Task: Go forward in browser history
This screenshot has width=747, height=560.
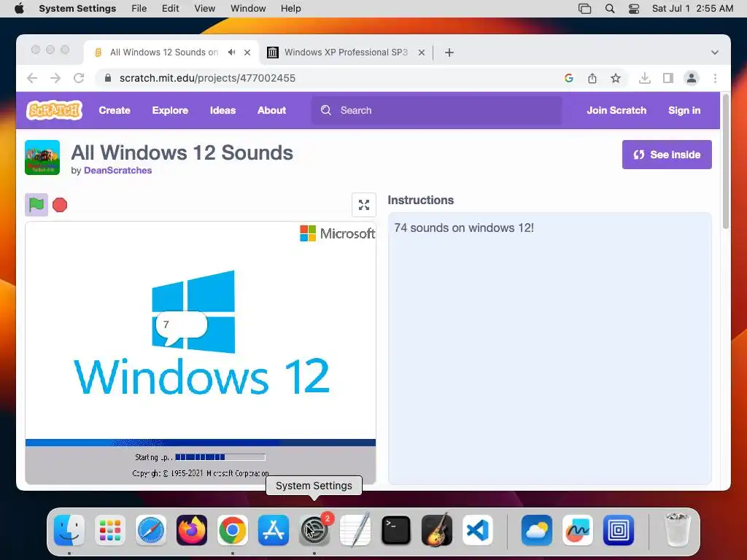Action: [55, 78]
